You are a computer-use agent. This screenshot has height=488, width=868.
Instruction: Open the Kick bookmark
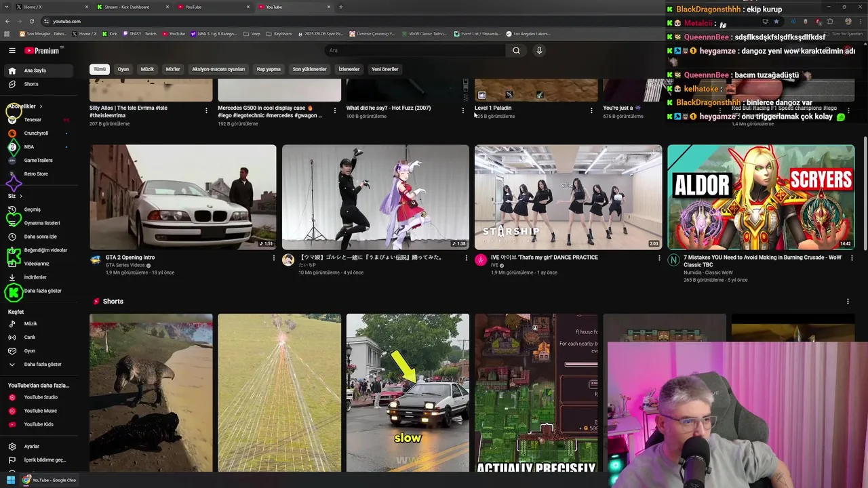110,33
